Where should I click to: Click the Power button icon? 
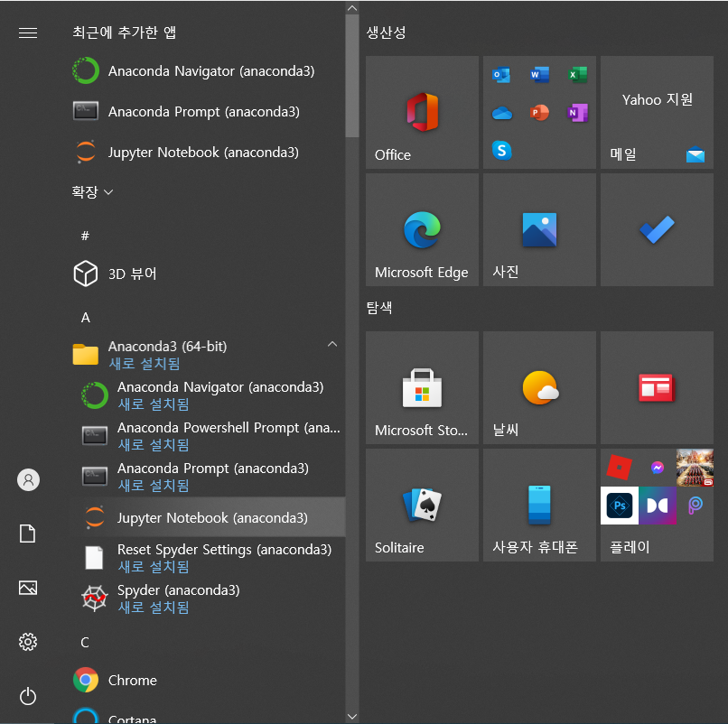click(x=28, y=696)
